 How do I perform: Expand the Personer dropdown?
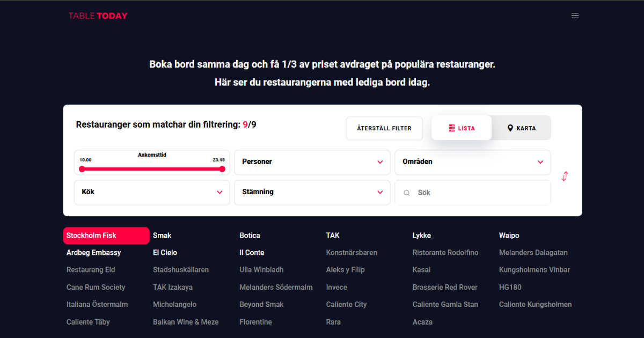coord(312,162)
